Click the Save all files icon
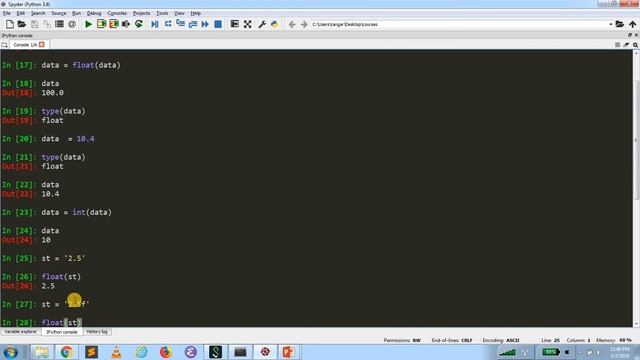 pos(47,24)
